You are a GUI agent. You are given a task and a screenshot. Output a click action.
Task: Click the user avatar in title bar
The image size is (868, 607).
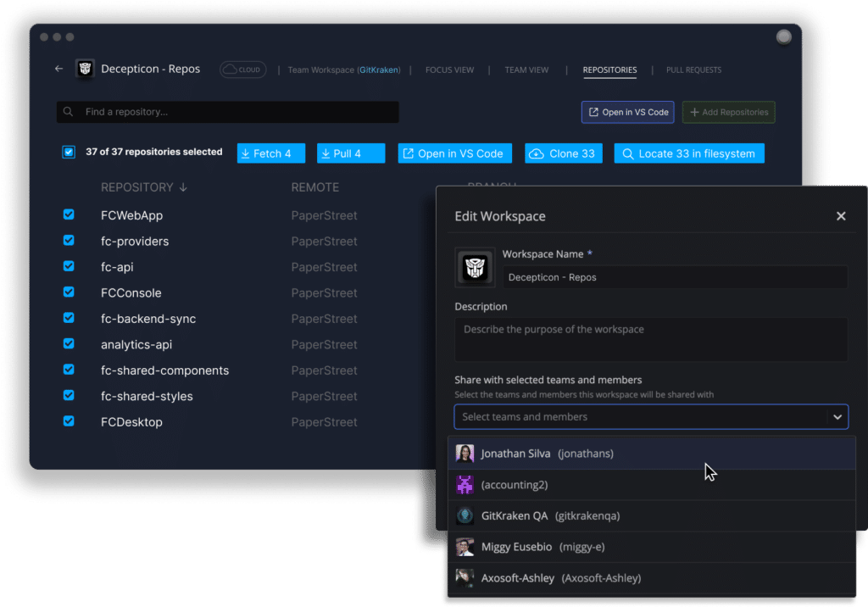pyautogui.click(x=783, y=37)
